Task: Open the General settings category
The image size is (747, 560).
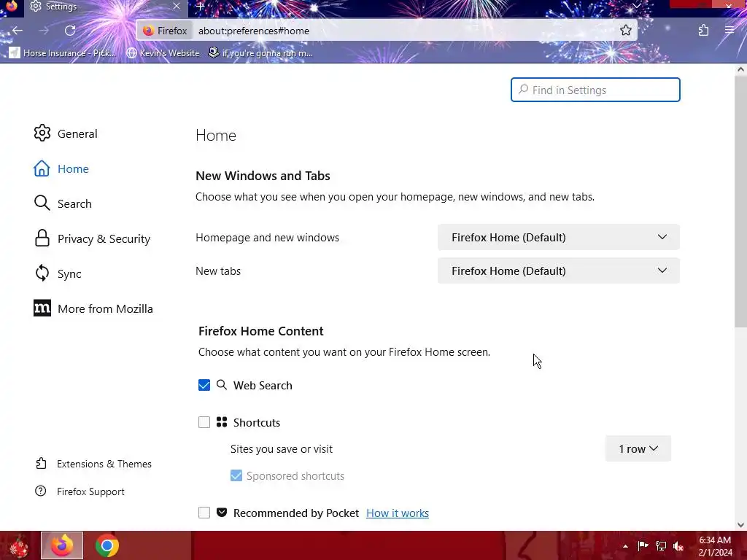Action: 66,134
